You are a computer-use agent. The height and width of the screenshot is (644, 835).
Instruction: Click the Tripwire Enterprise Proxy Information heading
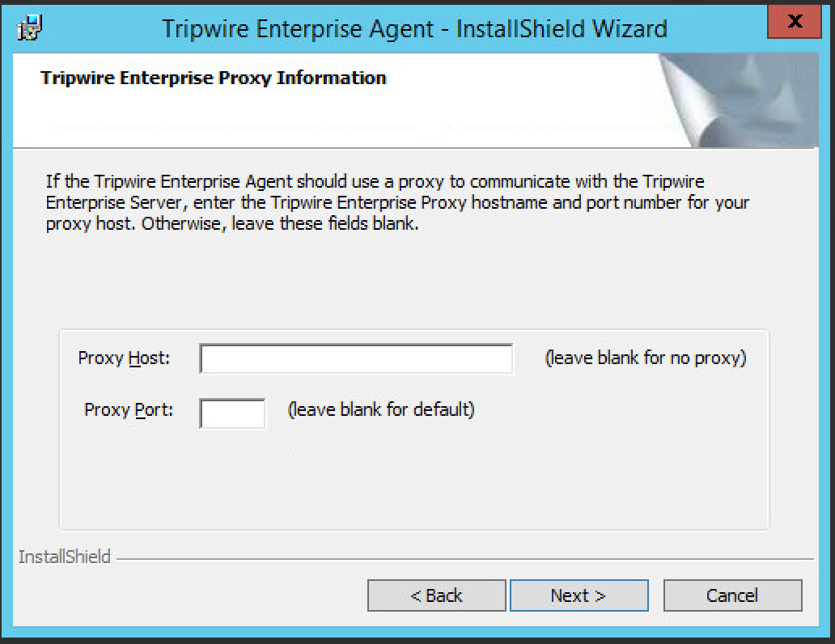coord(213,78)
